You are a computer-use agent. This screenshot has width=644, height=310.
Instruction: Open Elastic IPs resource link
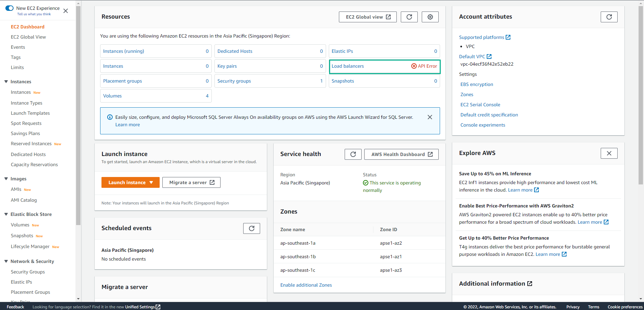(342, 51)
